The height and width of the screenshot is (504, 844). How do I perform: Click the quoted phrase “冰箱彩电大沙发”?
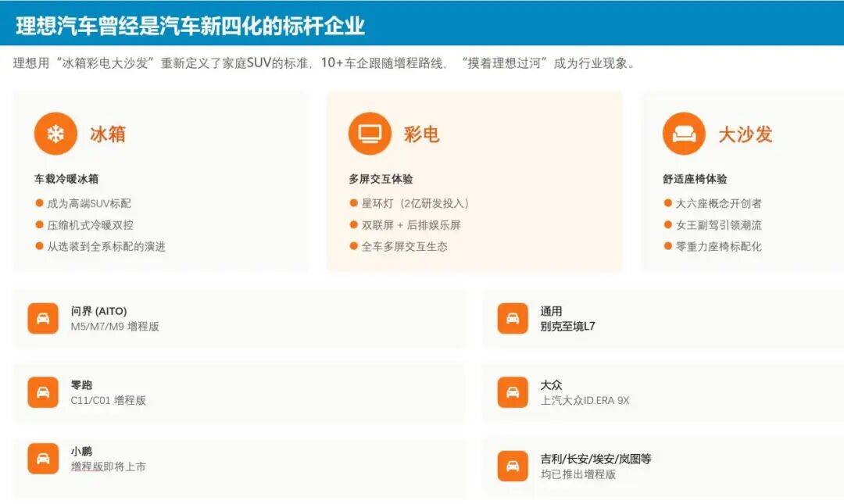pyautogui.click(x=105, y=63)
